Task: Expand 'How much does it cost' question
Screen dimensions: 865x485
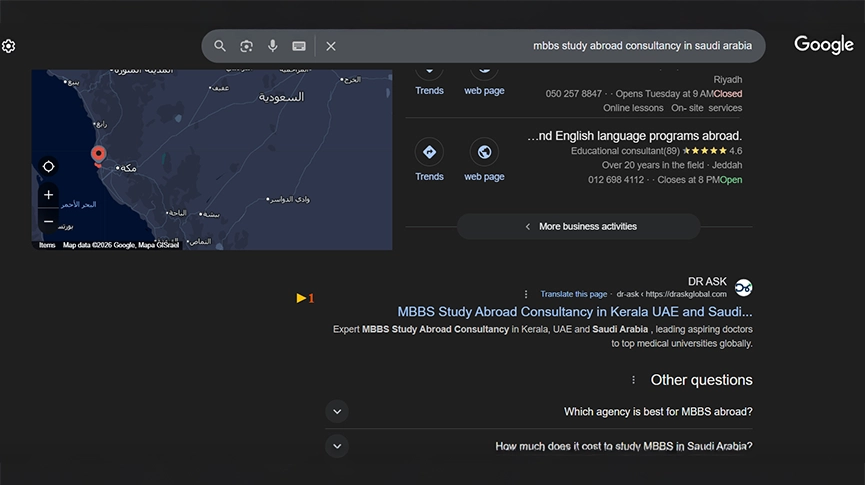Action: [337, 446]
